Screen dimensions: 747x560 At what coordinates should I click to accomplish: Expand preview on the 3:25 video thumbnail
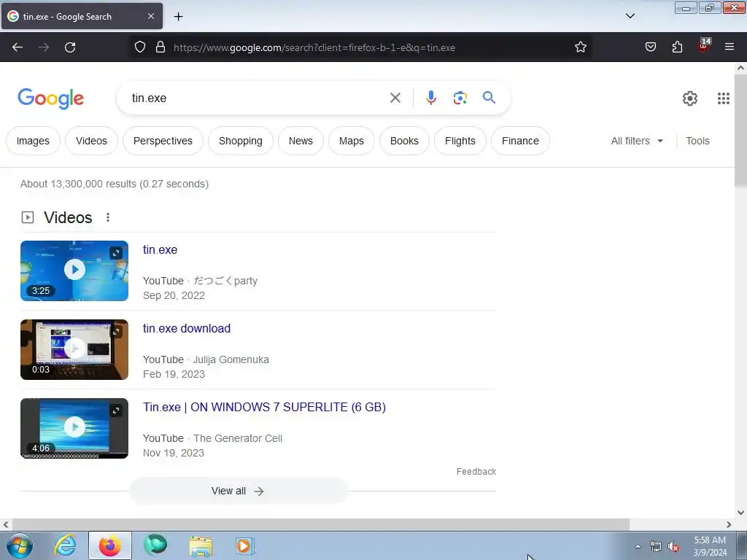click(x=116, y=253)
